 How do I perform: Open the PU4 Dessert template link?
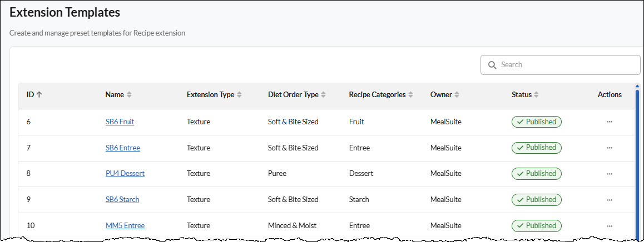point(125,174)
